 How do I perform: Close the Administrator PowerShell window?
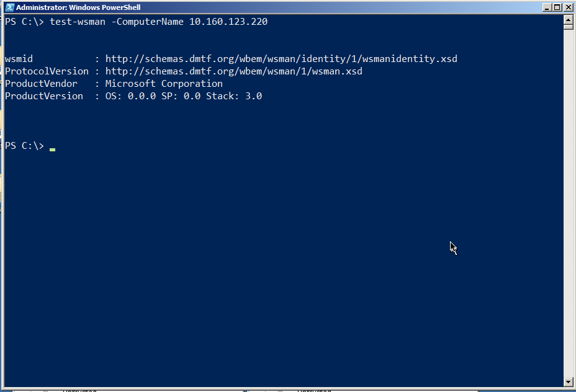[567, 7]
